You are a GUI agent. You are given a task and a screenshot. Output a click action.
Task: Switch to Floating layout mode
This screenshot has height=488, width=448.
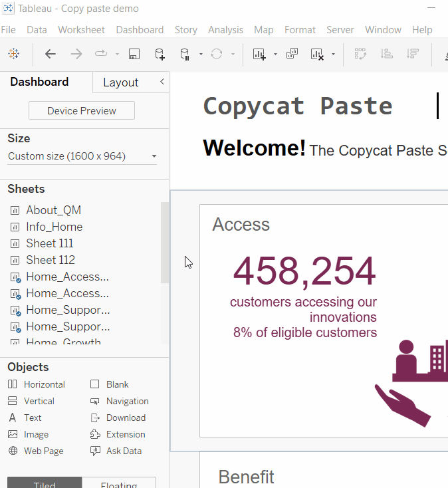click(x=119, y=484)
